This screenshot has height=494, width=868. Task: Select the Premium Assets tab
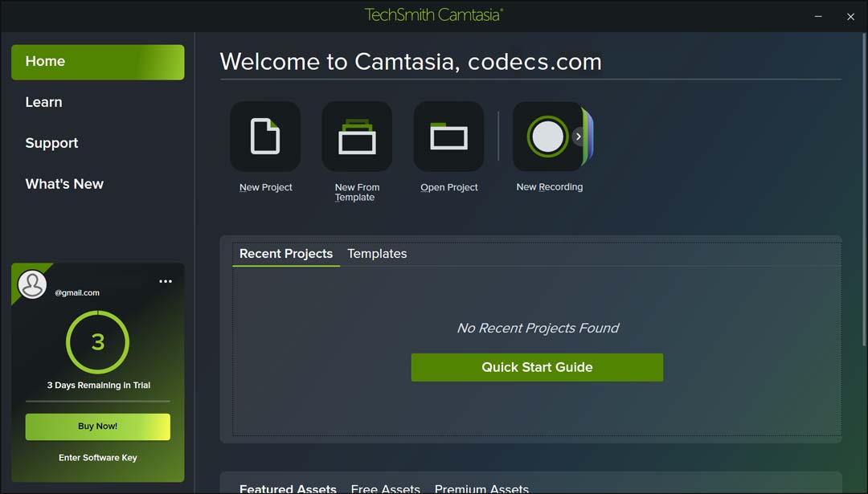pyautogui.click(x=481, y=488)
